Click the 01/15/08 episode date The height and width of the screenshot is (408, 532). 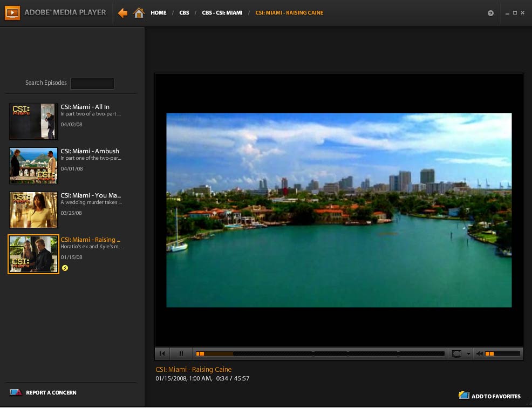[71, 257]
